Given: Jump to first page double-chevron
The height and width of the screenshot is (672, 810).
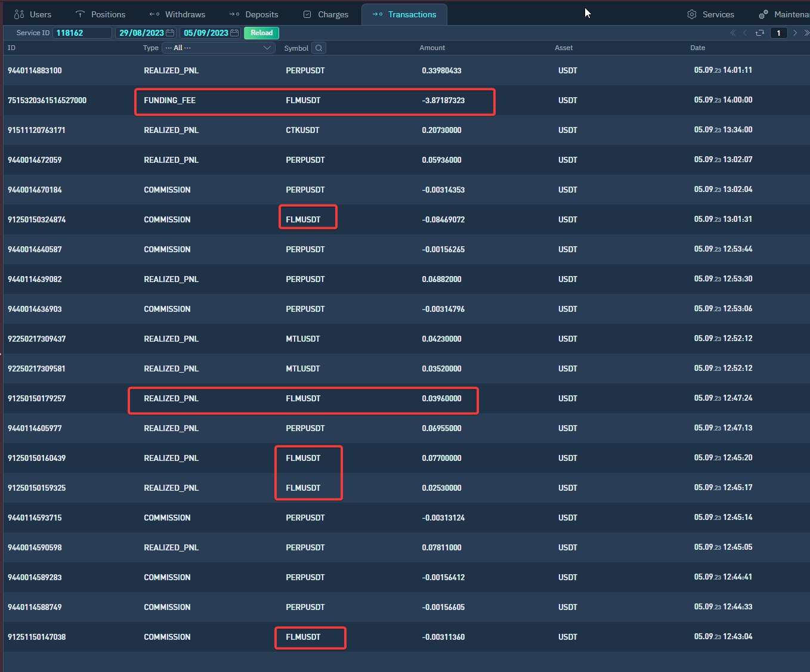Looking at the screenshot, I should click(x=733, y=33).
